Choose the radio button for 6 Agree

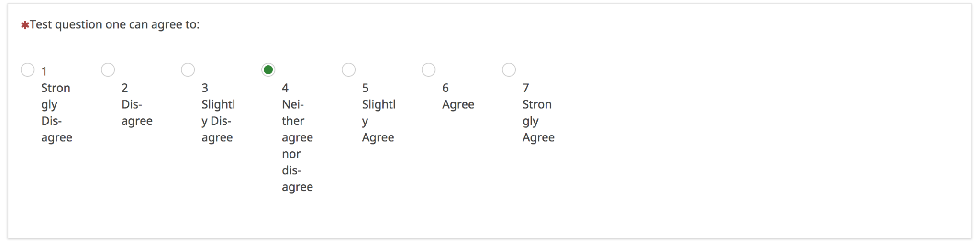(429, 70)
